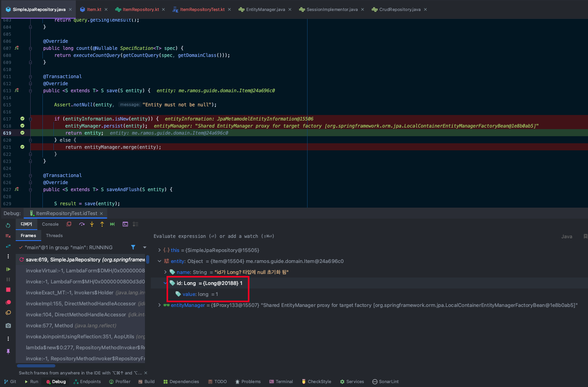588x387 pixels.
Task: Expand the 'name: String' field
Action: (x=165, y=272)
